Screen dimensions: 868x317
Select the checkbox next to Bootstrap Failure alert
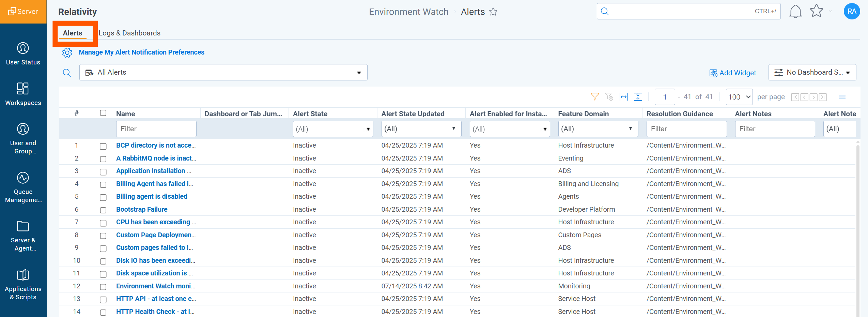[103, 210]
